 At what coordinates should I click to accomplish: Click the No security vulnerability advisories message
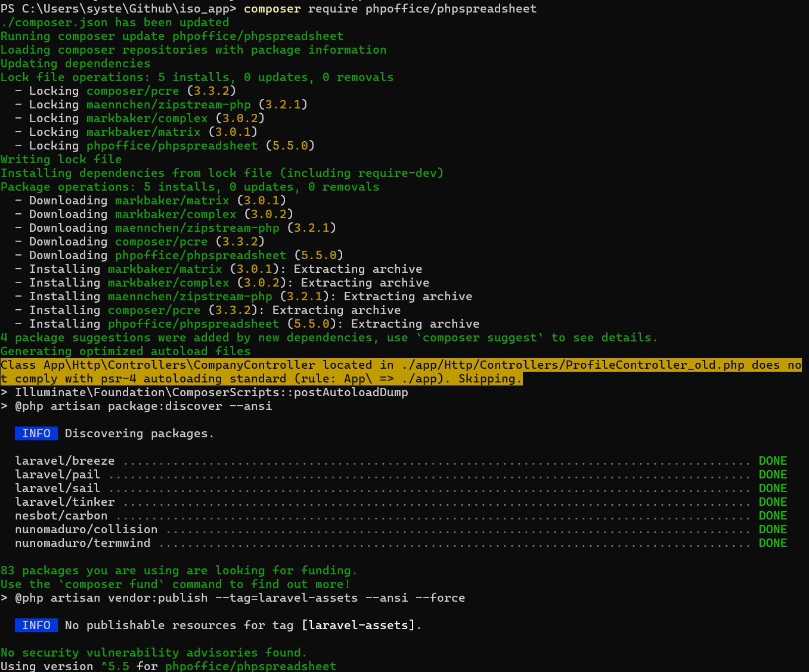pyautogui.click(x=154, y=652)
